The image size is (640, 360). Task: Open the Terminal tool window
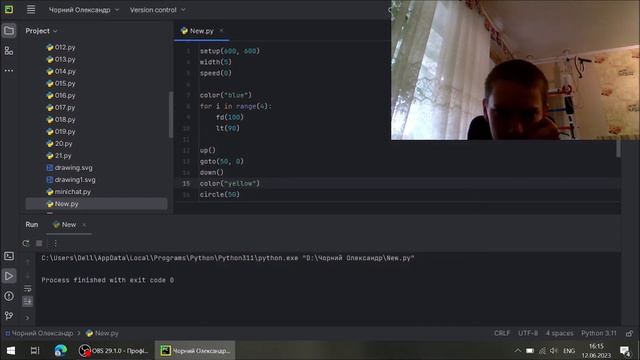point(9,256)
